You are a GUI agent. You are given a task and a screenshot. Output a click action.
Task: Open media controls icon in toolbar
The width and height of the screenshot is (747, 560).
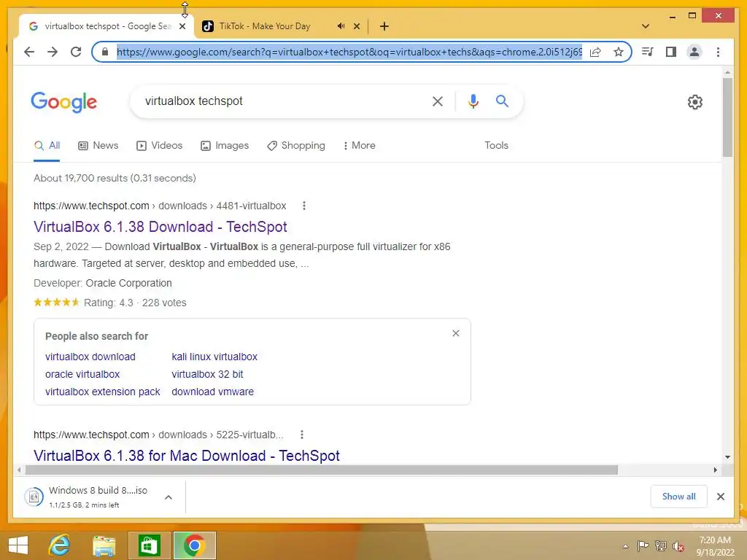point(648,52)
